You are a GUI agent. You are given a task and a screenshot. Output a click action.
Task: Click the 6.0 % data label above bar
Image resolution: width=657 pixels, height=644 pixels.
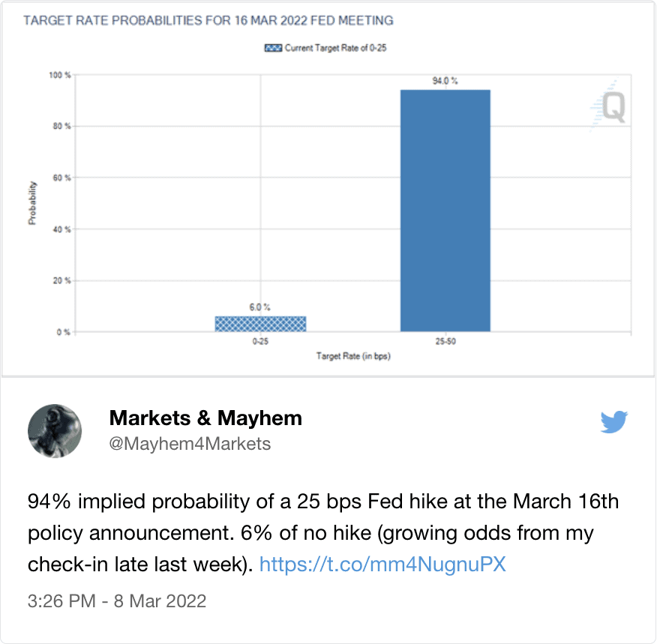tap(260, 307)
